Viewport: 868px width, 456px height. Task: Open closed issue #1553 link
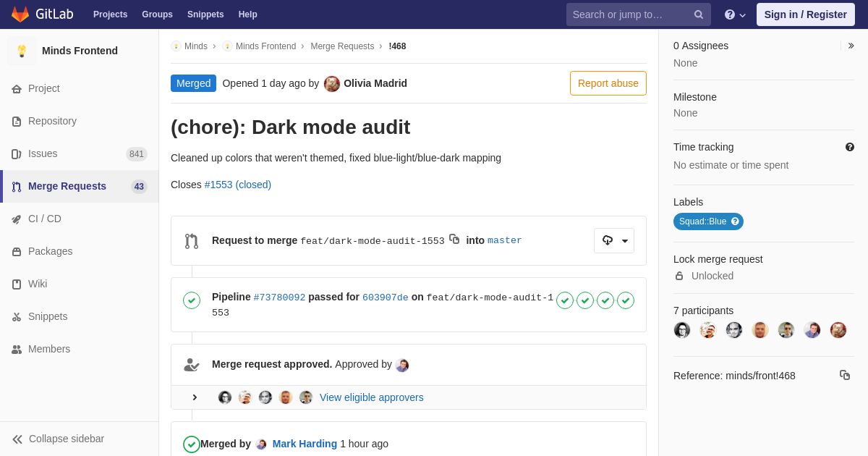238,185
